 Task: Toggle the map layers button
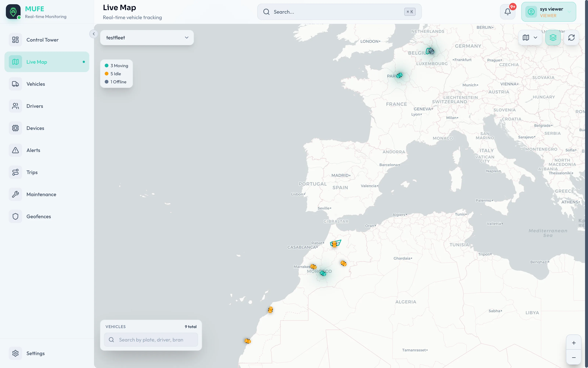click(x=553, y=38)
